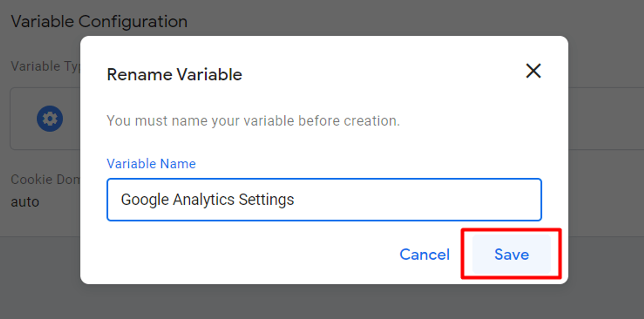Click the Variable Type label behind dialog
Image resolution: width=644 pixels, height=319 pixels.
(45, 66)
